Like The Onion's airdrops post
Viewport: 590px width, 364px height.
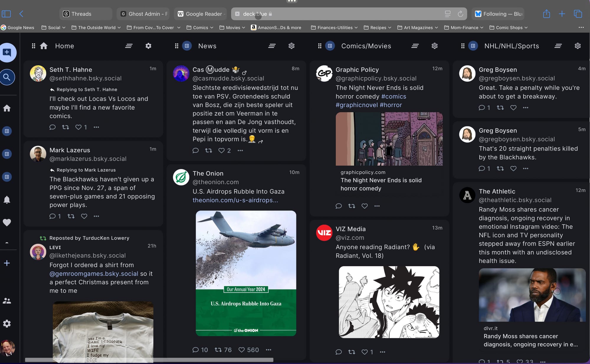click(242, 350)
